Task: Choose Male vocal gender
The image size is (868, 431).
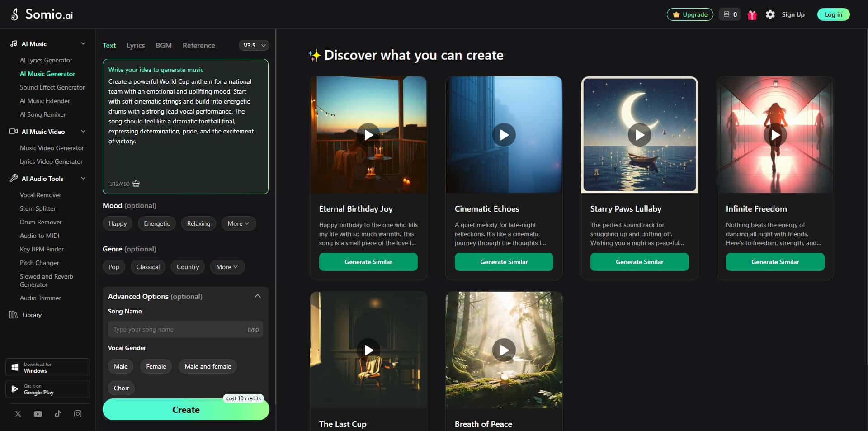Action: coord(121,366)
